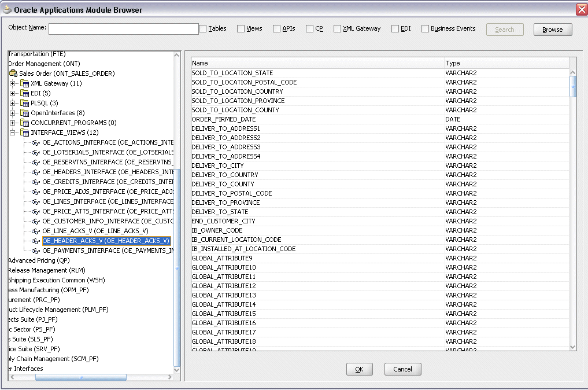Select Release Management (RLM) tree entry

[x=47, y=270]
